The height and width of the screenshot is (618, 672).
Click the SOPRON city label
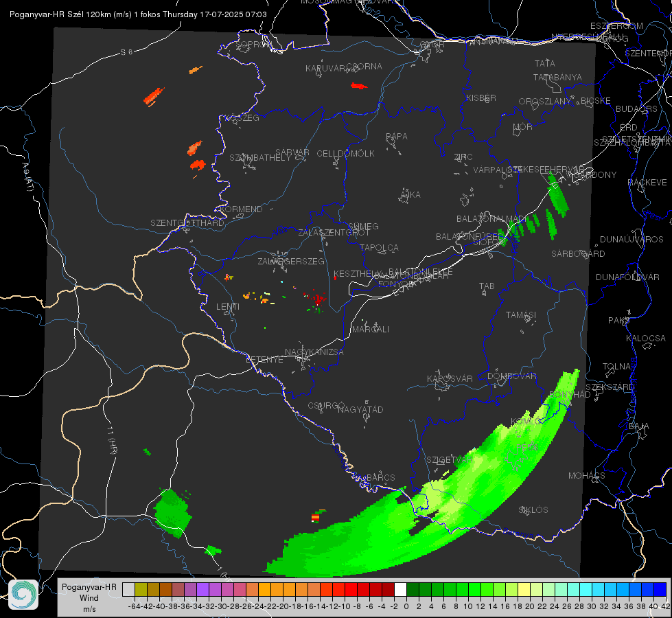pyautogui.click(x=253, y=44)
